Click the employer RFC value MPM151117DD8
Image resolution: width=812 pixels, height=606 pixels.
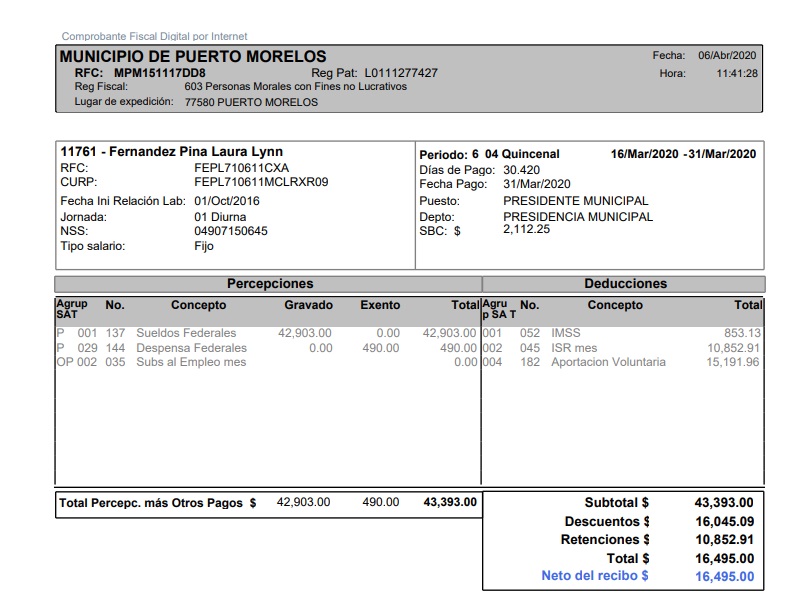coord(160,73)
